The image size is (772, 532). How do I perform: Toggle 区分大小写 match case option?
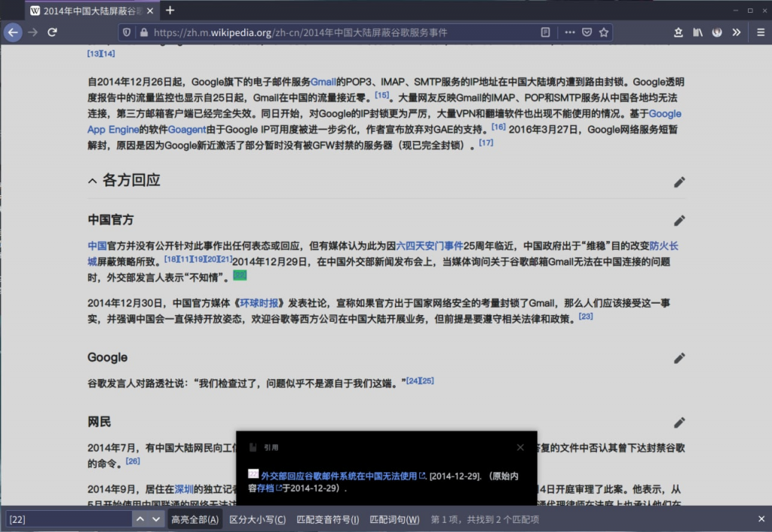click(x=257, y=519)
